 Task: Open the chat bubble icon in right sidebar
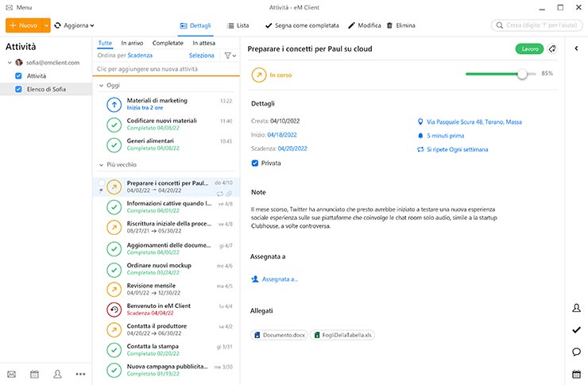point(576,352)
